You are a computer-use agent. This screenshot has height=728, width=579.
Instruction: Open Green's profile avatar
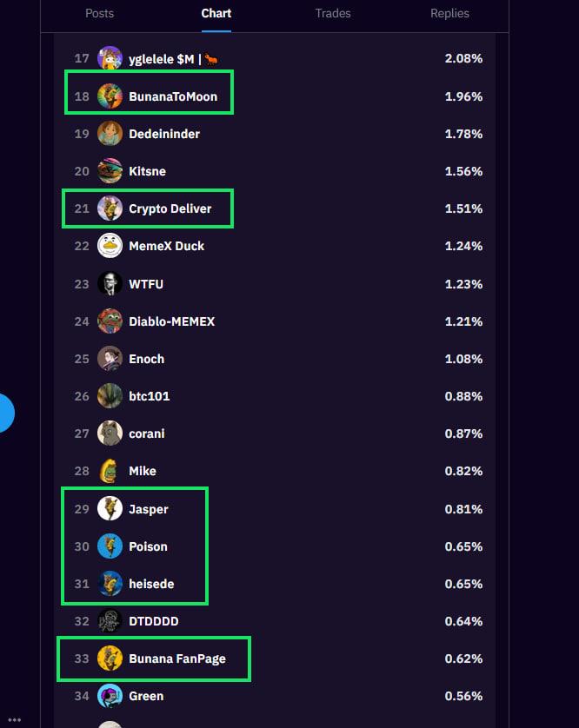click(110, 696)
